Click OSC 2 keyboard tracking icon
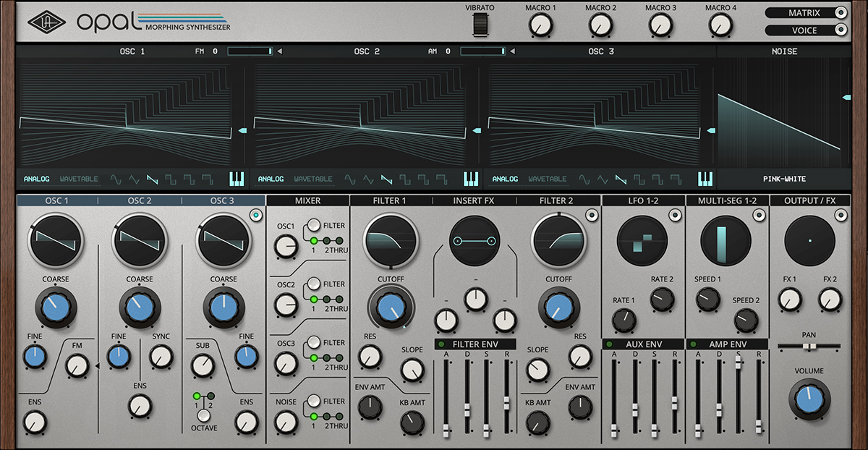868x450 pixels. click(x=471, y=179)
